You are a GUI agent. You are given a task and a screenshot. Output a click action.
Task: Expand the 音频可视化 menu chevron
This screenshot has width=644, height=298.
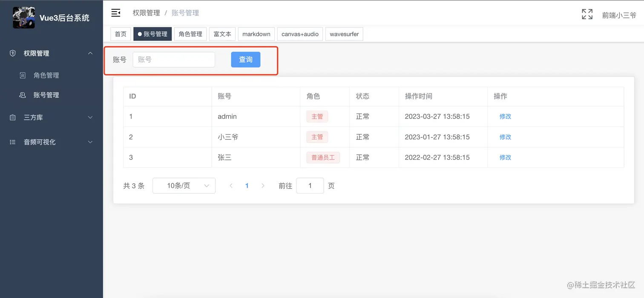[x=90, y=142]
